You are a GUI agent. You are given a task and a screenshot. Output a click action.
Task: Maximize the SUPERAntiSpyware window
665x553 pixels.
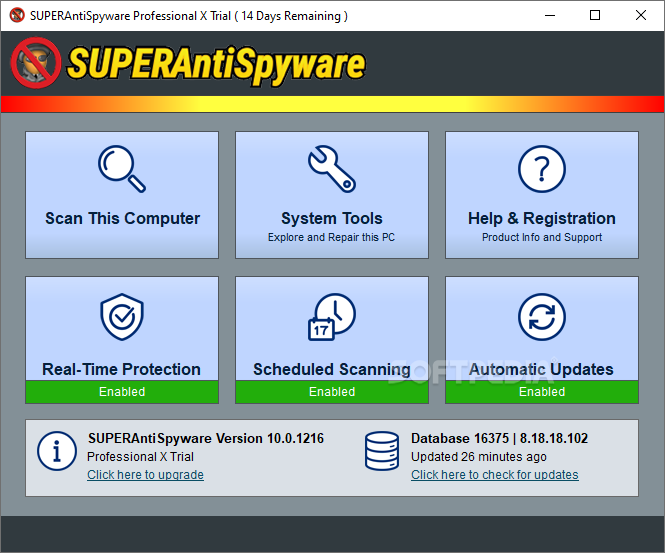click(x=595, y=15)
